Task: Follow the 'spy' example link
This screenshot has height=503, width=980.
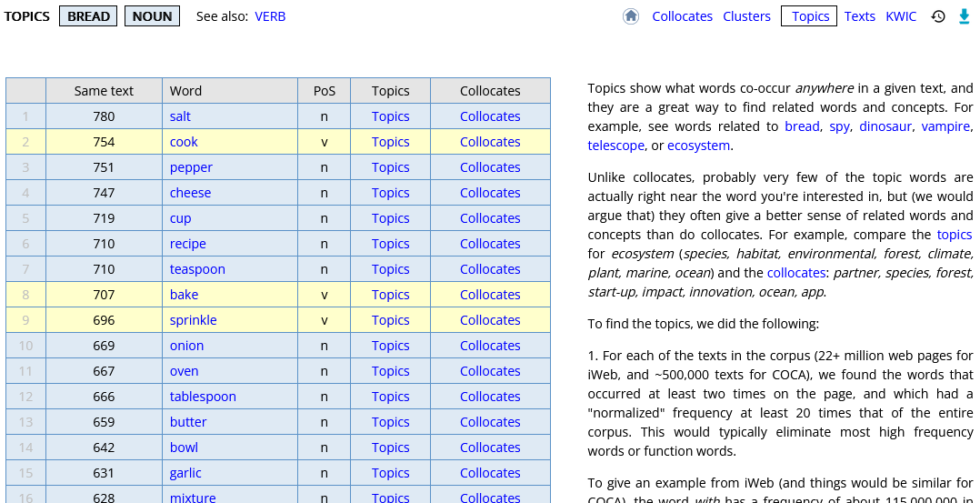Action: (839, 126)
